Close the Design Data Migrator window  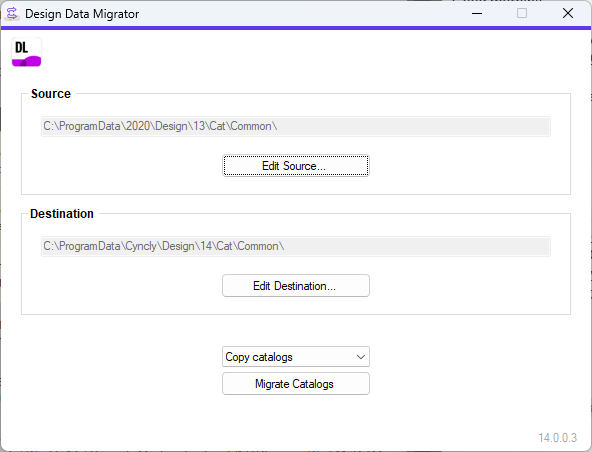(567, 14)
